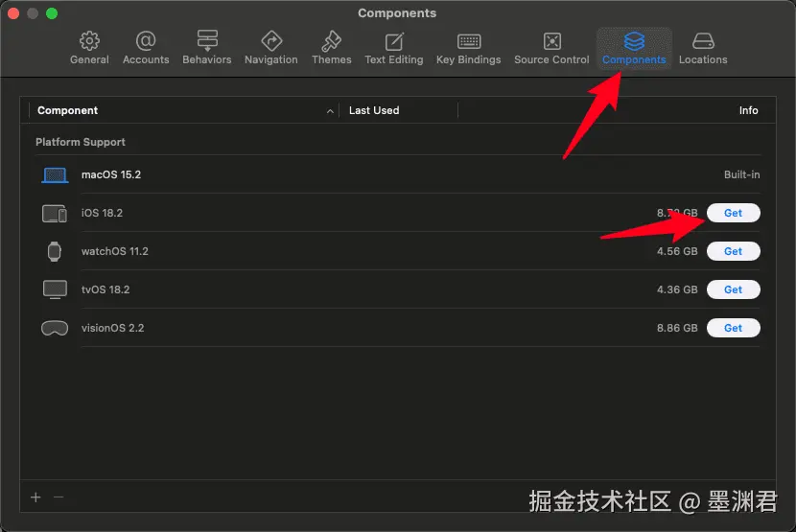
Task: Remove a component with the minus button
Action: 59,497
